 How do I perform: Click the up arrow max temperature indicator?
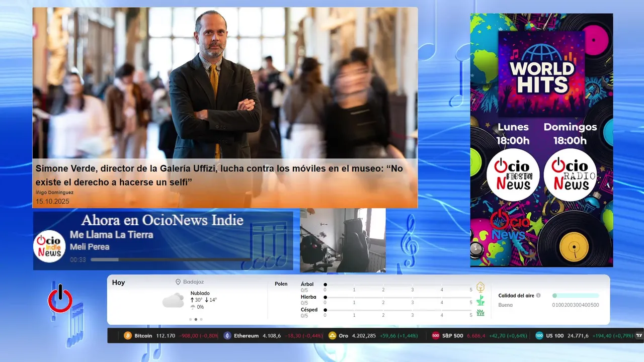[192, 300]
